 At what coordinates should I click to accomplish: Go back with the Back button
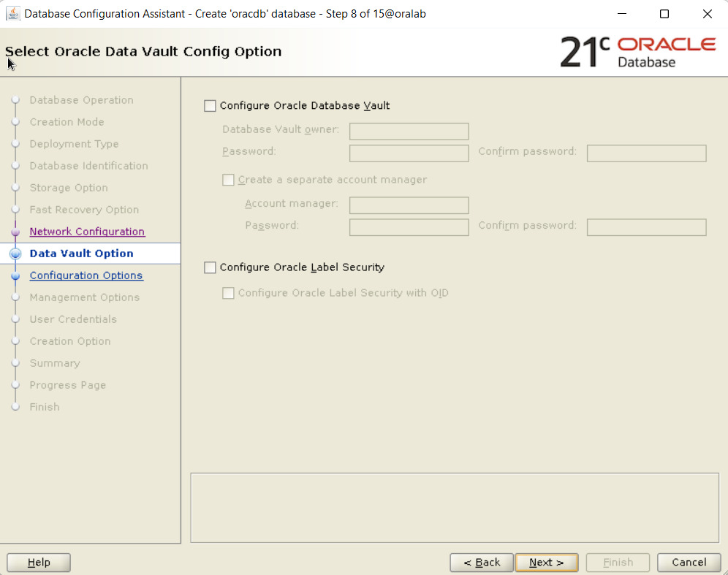(x=481, y=563)
